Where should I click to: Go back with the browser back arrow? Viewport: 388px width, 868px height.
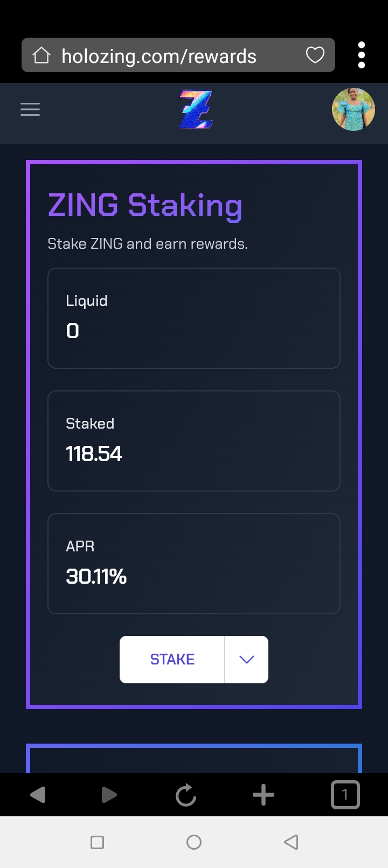(38, 795)
